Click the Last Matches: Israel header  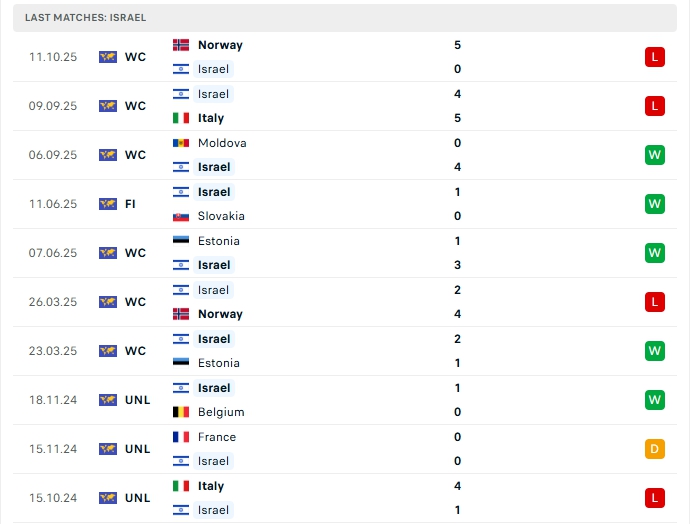(x=86, y=18)
